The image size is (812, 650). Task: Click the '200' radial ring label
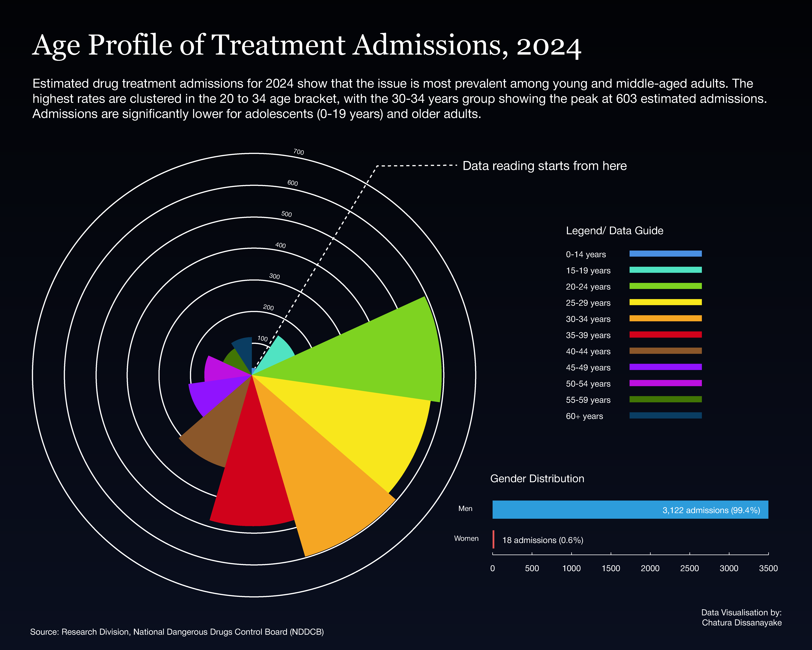[x=269, y=307]
